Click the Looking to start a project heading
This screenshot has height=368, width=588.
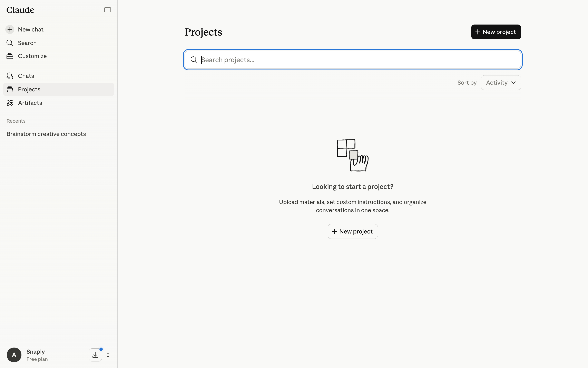pos(353,187)
